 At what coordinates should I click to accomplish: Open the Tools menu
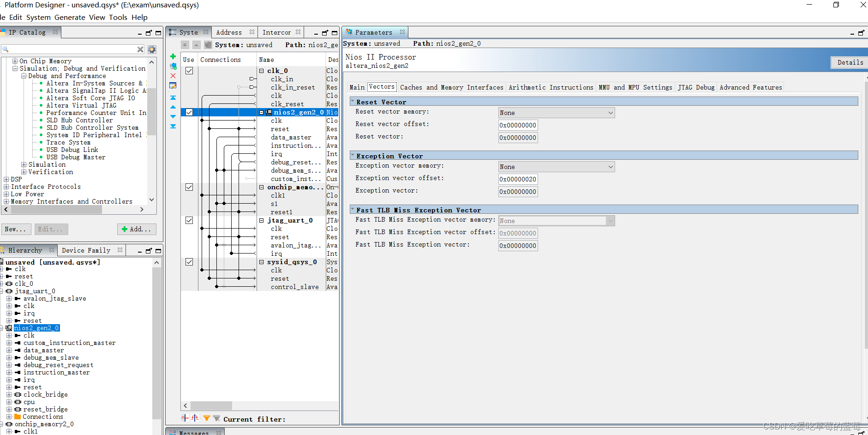click(118, 17)
